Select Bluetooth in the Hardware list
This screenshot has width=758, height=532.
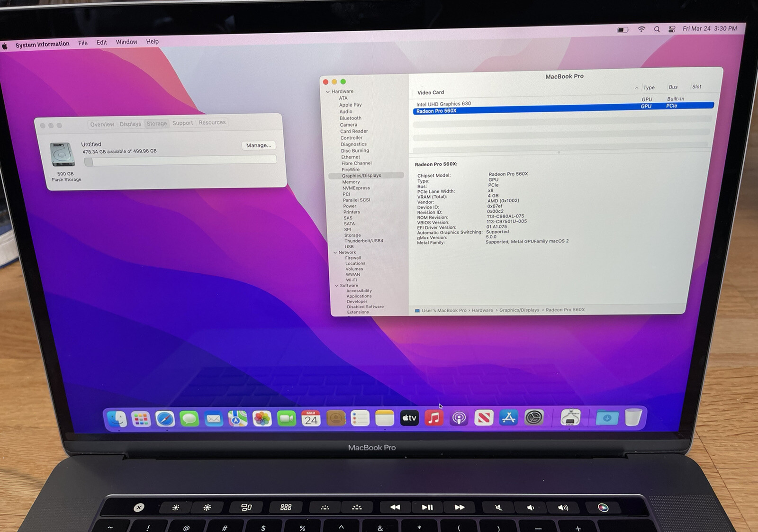coord(351,118)
